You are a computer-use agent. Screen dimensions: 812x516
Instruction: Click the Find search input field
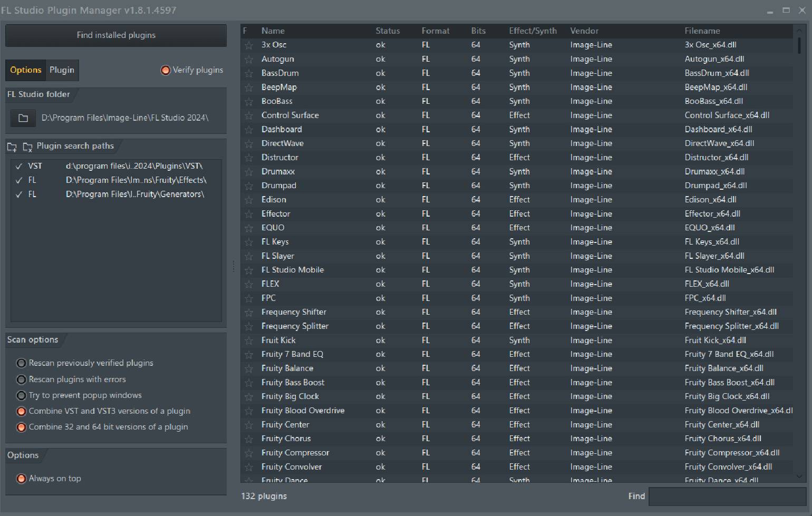(727, 496)
